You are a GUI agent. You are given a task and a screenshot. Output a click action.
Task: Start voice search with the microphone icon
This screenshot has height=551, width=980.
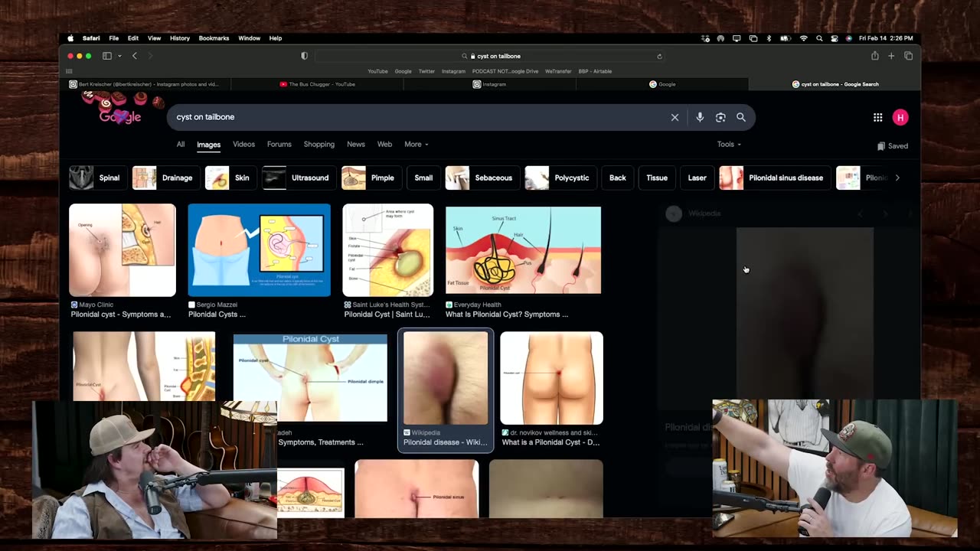pyautogui.click(x=700, y=117)
